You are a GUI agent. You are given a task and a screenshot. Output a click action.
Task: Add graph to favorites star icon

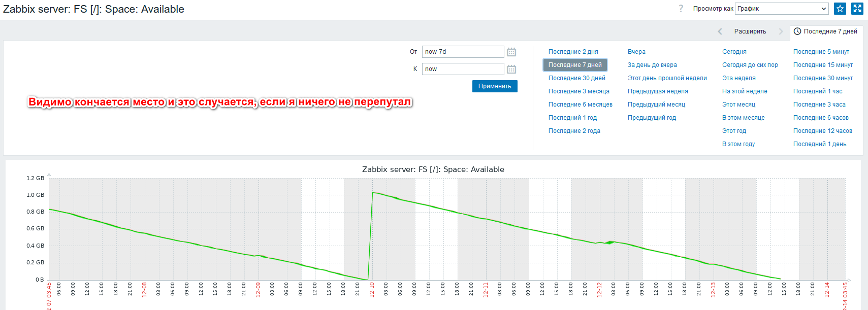[840, 9]
